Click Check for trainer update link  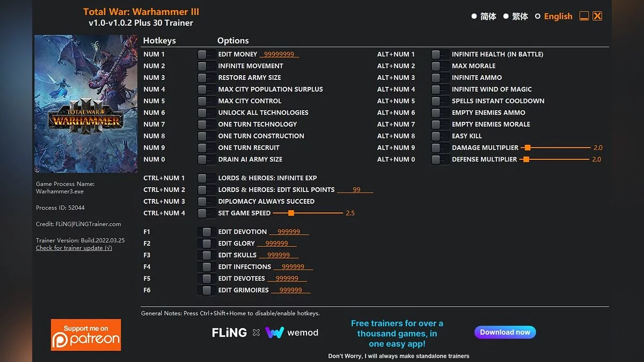[x=74, y=248]
